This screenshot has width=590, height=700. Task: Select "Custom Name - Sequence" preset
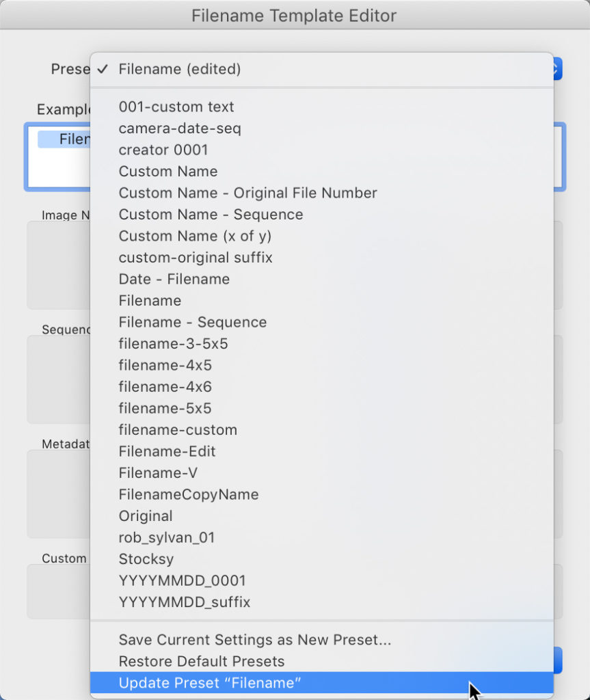(211, 215)
